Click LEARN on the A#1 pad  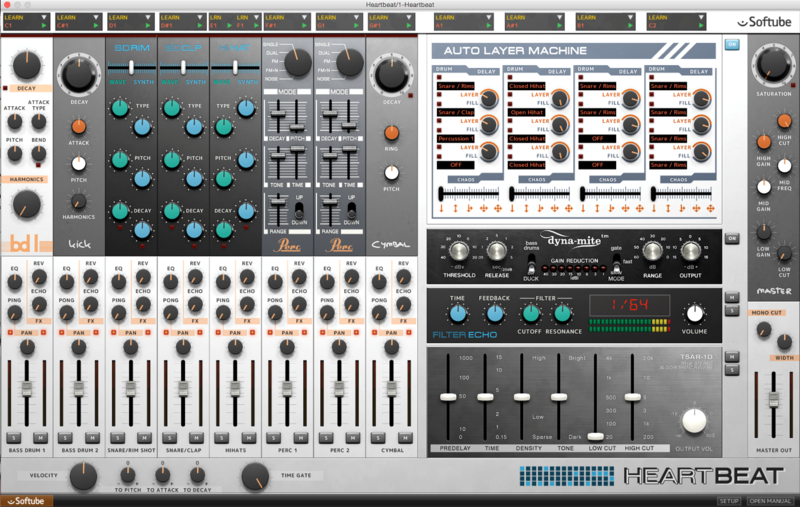pyautogui.click(x=515, y=17)
